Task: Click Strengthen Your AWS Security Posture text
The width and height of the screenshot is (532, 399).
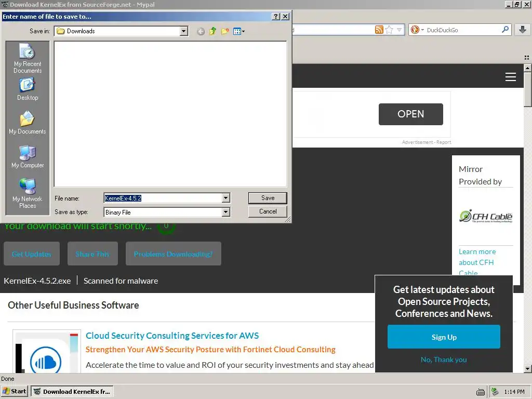Action: (210, 350)
